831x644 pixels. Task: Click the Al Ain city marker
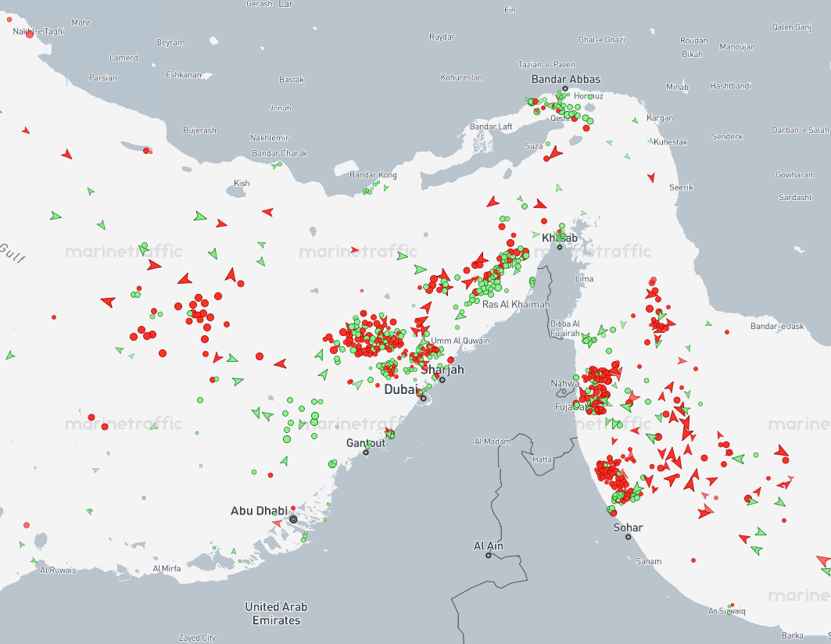(489, 556)
